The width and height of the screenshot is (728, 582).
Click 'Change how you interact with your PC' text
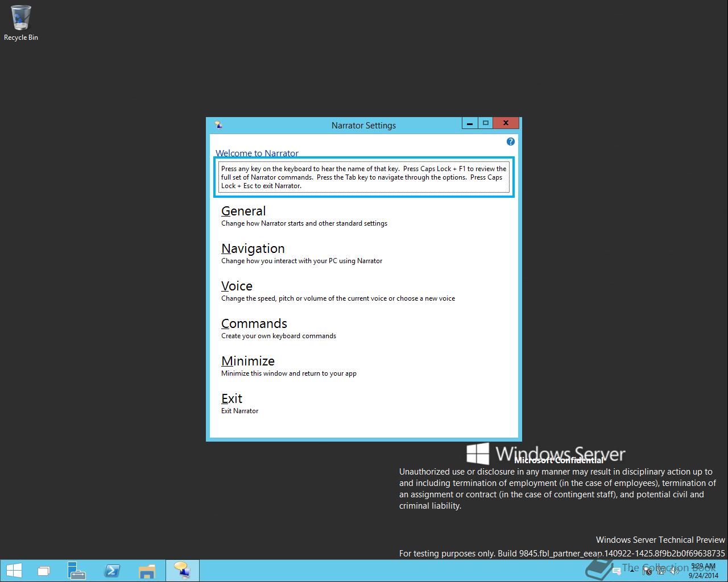pos(302,261)
